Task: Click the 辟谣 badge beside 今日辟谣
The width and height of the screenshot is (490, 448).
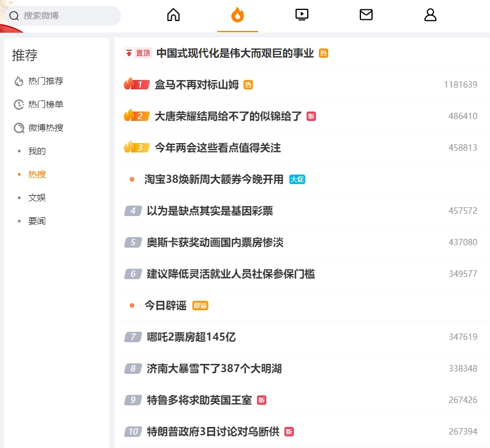Action: [x=200, y=305]
